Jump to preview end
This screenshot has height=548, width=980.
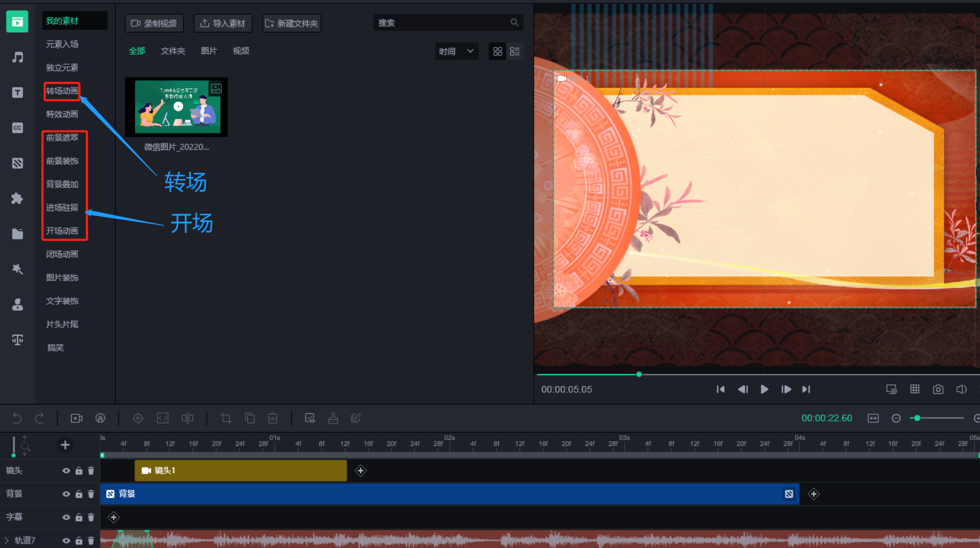[x=806, y=390]
